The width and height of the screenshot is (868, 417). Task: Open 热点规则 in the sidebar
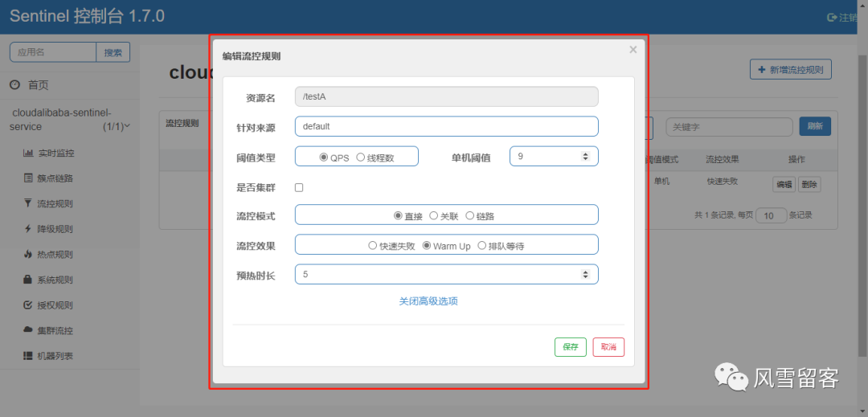click(55, 255)
